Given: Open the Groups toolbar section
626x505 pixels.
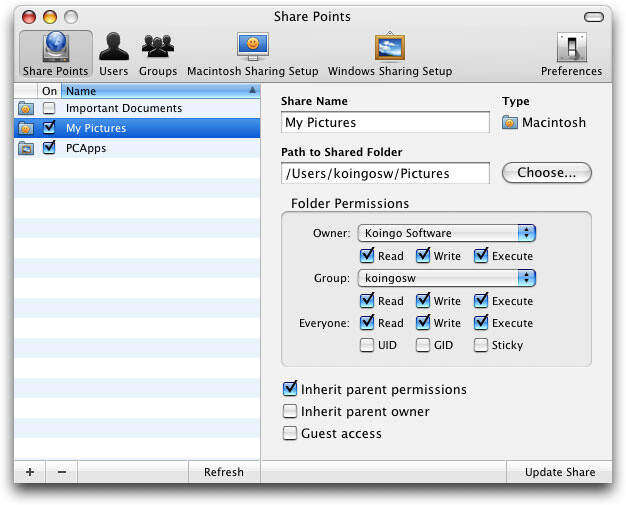Looking at the screenshot, I should pos(158,54).
